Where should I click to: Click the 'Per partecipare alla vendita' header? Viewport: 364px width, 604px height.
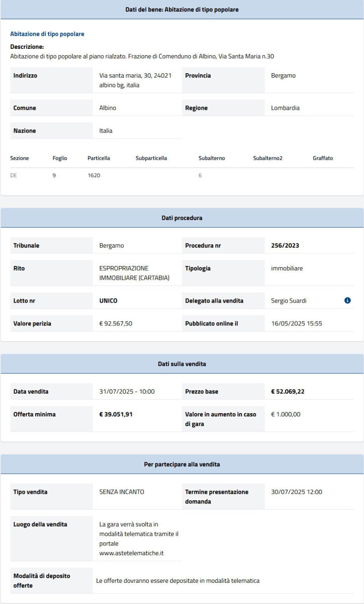tap(182, 464)
